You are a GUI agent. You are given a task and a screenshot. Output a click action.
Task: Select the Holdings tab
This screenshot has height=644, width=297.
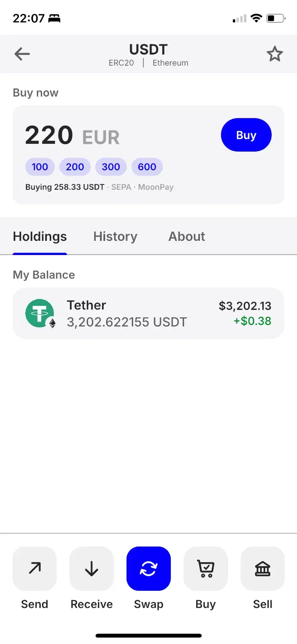[x=40, y=237]
